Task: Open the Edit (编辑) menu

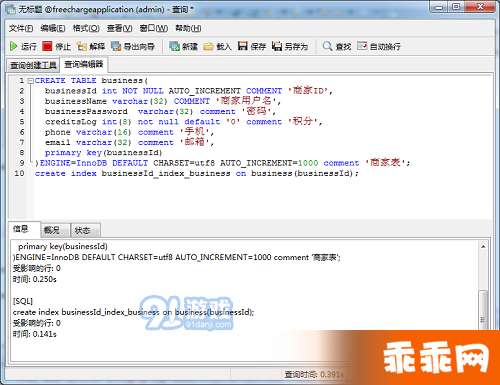Action: click(53, 28)
